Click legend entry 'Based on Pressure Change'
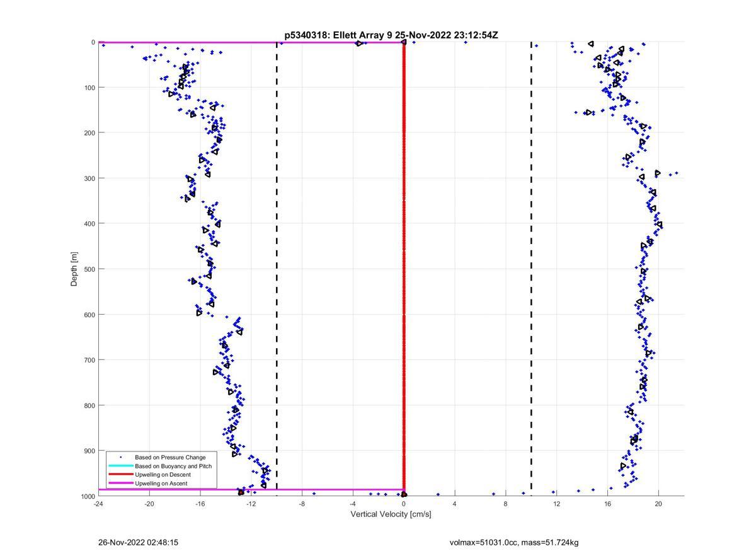This screenshot has width=756, height=558. pyautogui.click(x=170, y=457)
